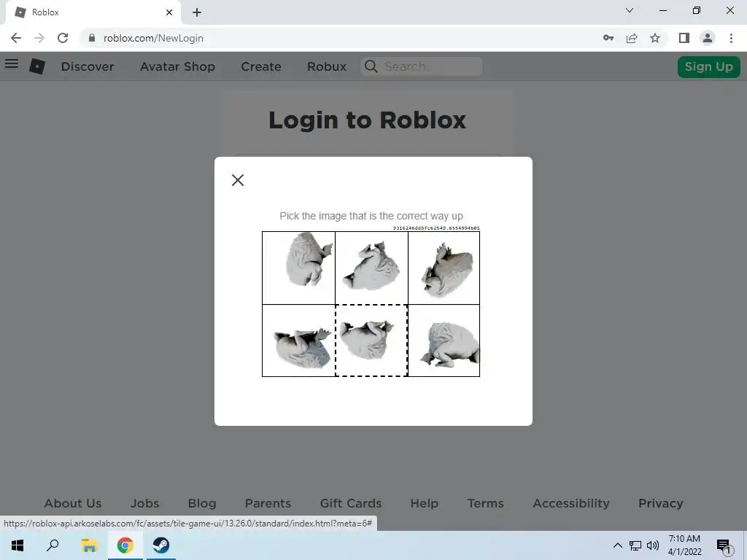
Task: Select the Roblox browser tab
Action: (x=93, y=12)
